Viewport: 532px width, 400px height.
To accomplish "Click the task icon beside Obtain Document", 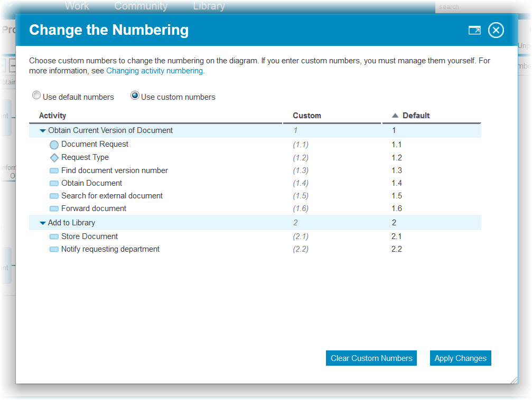I will pos(54,184).
